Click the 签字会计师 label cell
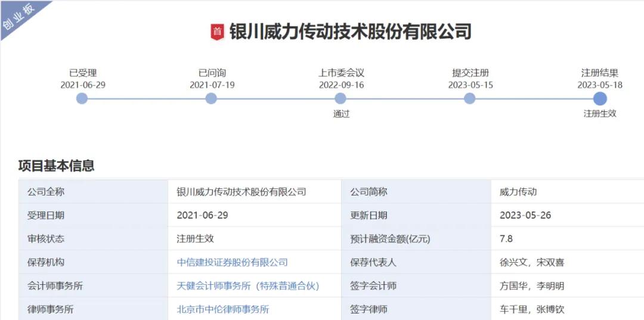Image resolution: width=644 pixels, height=320 pixels. 416,286
